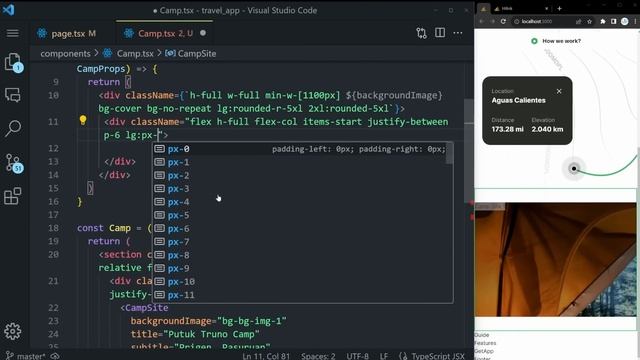Click the Ln 11, Col 81 status item
640x360 pixels.
tap(266, 356)
